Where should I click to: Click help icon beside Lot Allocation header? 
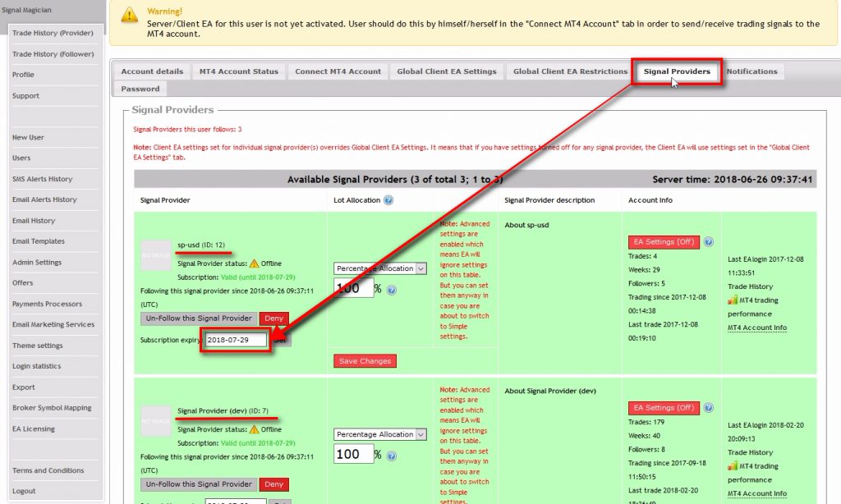[388, 200]
